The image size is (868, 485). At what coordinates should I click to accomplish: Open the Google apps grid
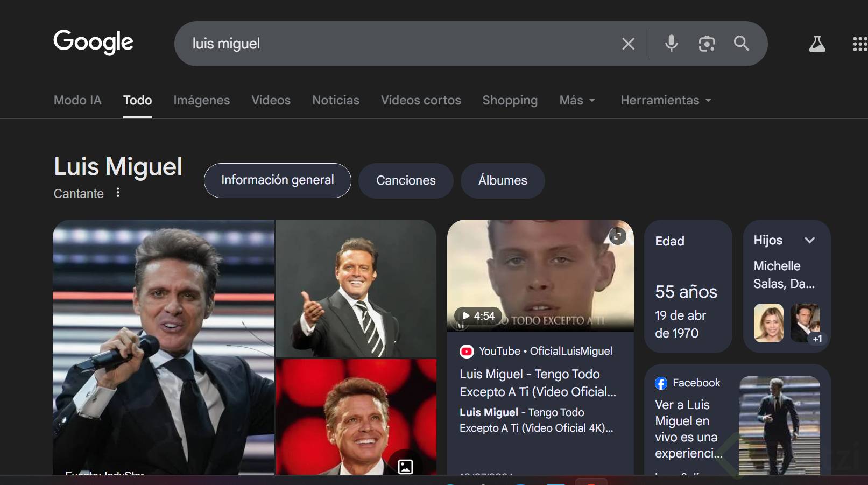pyautogui.click(x=860, y=44)
